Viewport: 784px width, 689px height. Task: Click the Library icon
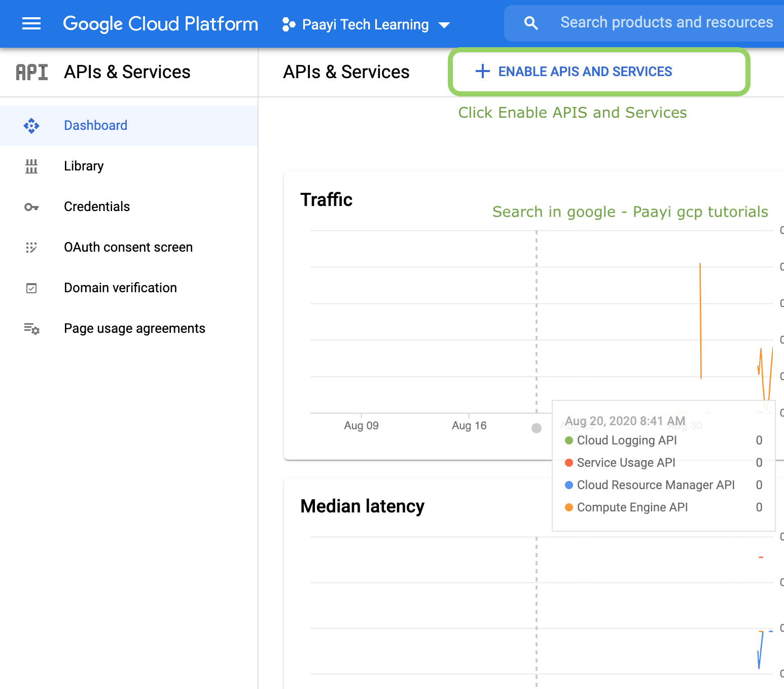click(x=31, y=166)
